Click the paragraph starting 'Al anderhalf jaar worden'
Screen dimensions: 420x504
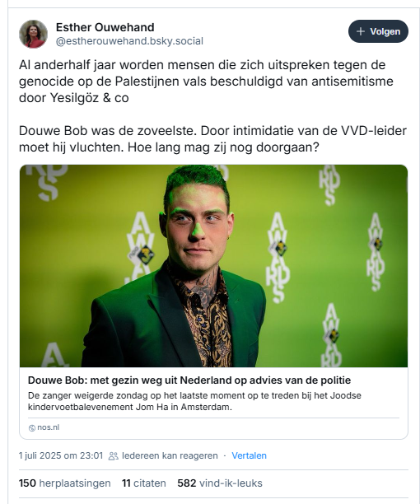(x=206, y=82)
